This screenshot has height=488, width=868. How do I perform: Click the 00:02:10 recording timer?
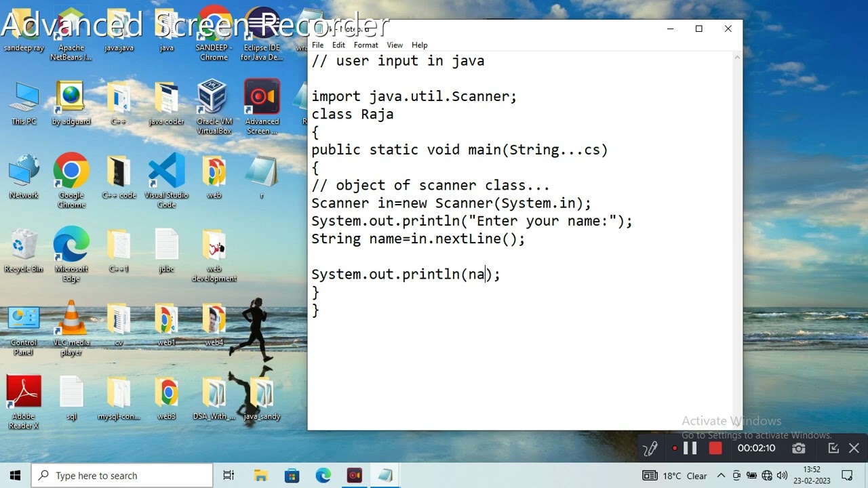756,448
